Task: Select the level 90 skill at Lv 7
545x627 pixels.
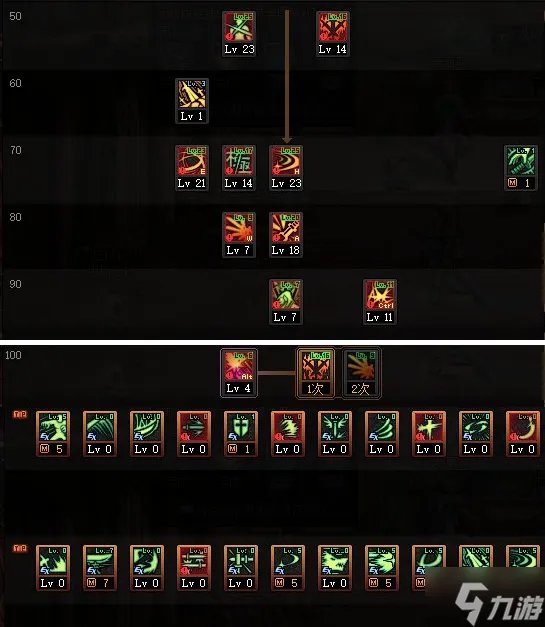Action: pos(286,302)
